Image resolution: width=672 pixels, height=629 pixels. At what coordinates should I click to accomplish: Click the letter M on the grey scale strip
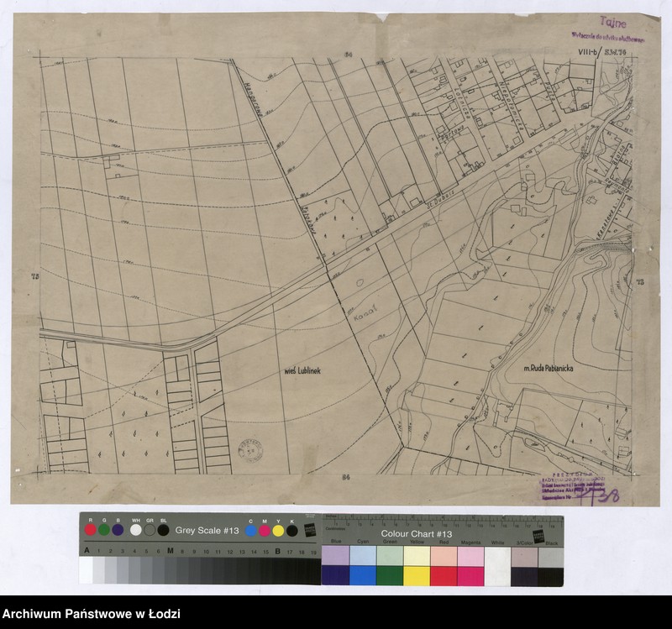[171, 551]
